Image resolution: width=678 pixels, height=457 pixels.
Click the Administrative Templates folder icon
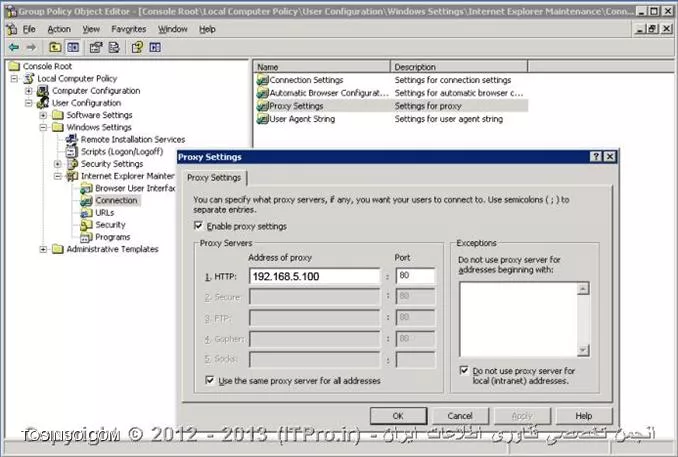click(58, 249)
